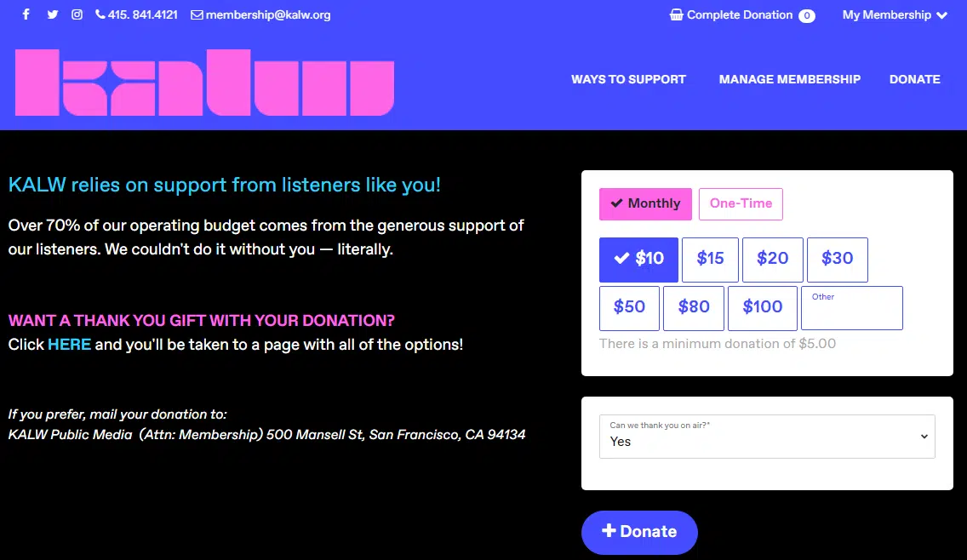This screenshot has height=560, width=967.
Task: Open the Manage Membership menu item
Action: (790, 79)
